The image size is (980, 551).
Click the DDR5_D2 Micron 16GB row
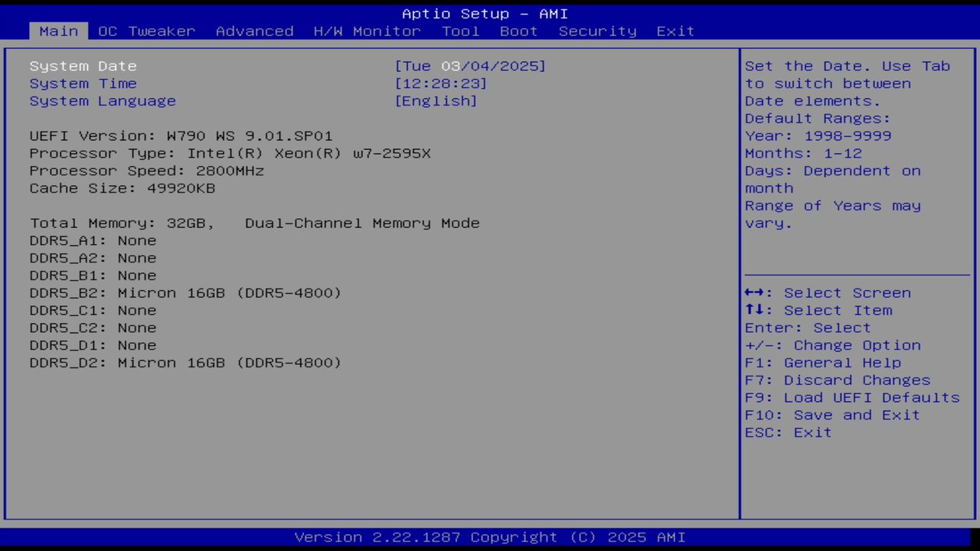[186, 363]
